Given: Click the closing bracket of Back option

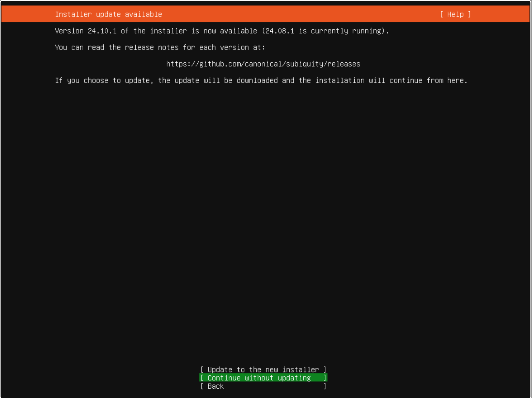Looking at the screenshot, I should 325,386.
